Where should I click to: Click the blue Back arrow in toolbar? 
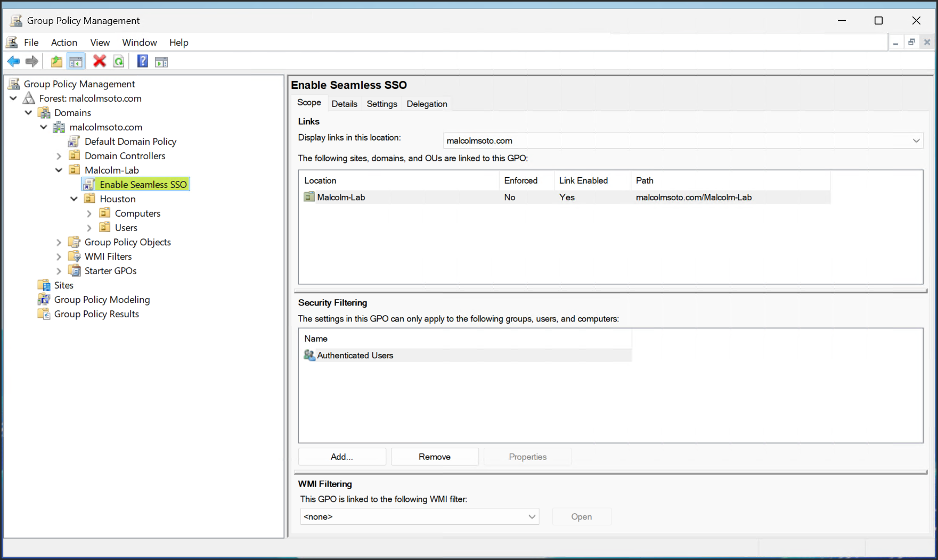14,62
